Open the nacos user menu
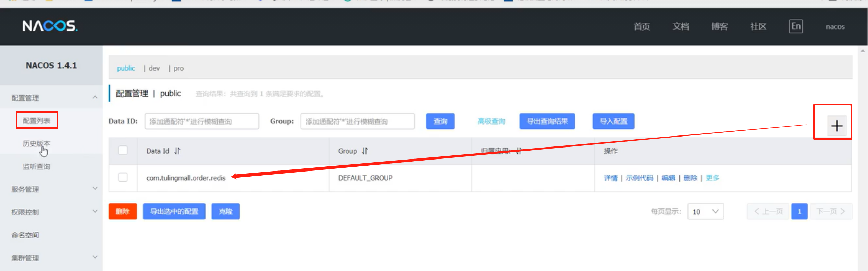The height and width of the screenshot is (271, 868). [x=835, y=26]
